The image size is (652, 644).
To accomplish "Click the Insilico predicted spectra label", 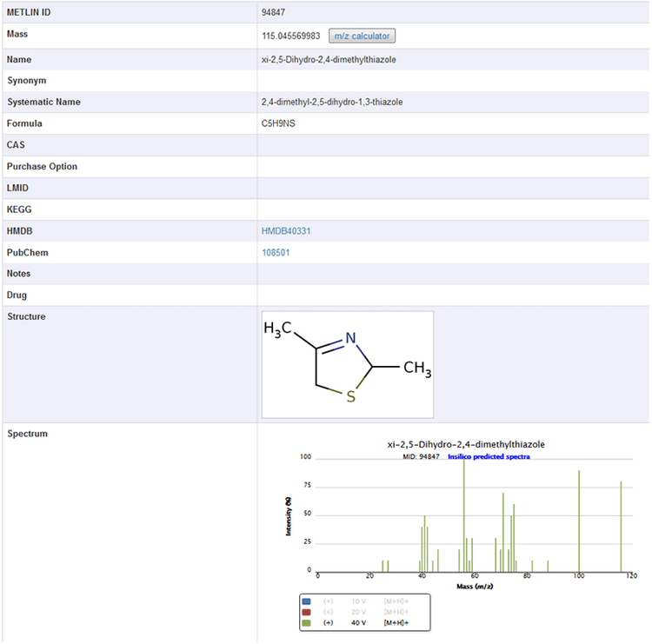I will [x=489, y=455].
